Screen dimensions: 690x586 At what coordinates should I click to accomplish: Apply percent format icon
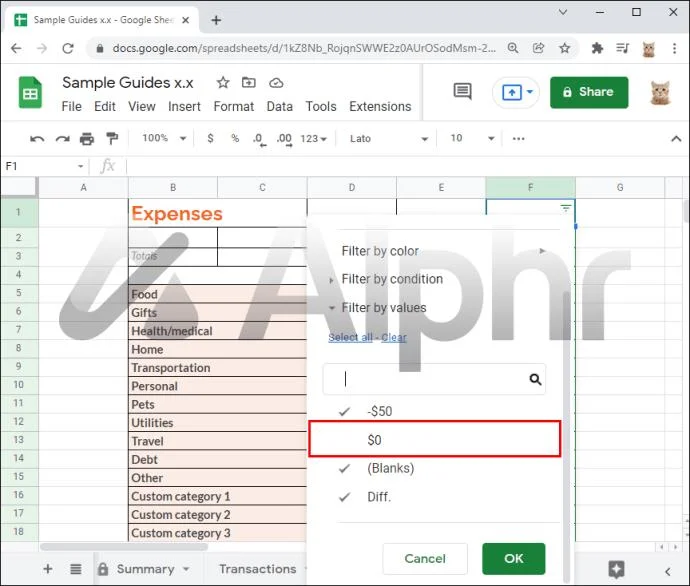[235, 139]
